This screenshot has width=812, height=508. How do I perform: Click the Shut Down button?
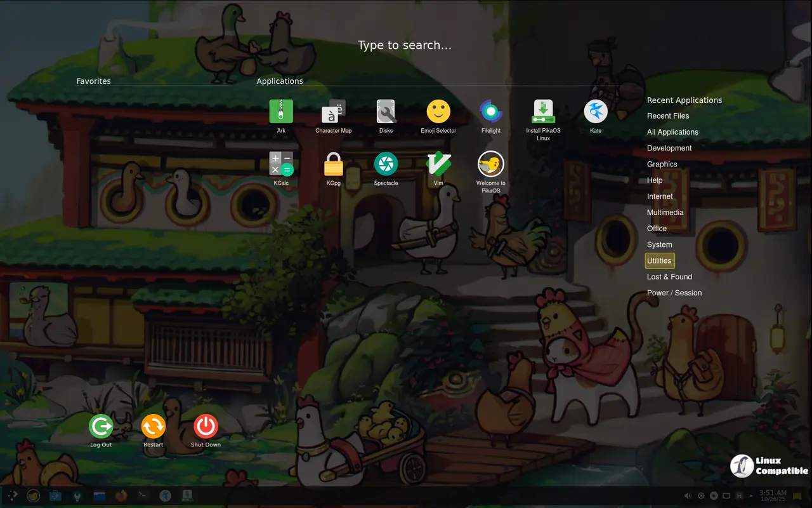(206, 427)
